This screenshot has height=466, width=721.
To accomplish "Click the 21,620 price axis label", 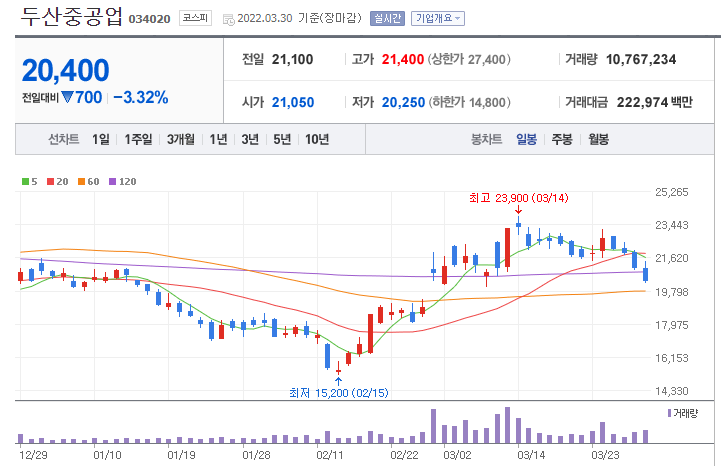I will pos(672,258).
